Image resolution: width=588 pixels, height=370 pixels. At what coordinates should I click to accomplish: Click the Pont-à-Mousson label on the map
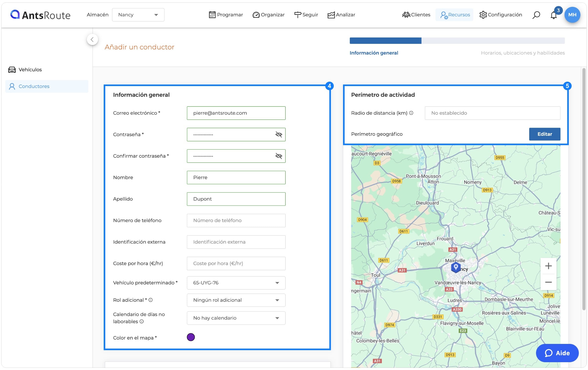(x=423, y=176)
